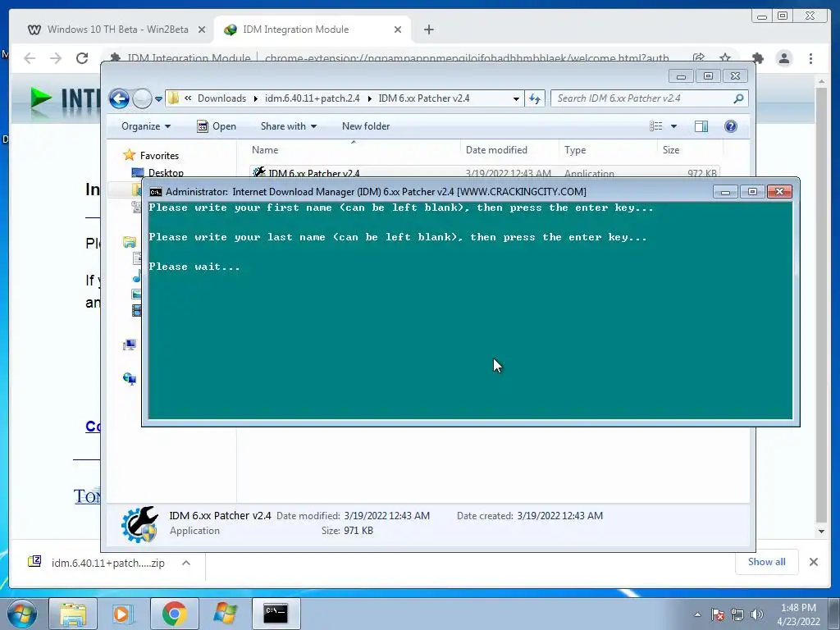Open the Windows Start menu
The image size is (840, 630).
(x=22, y=614)
